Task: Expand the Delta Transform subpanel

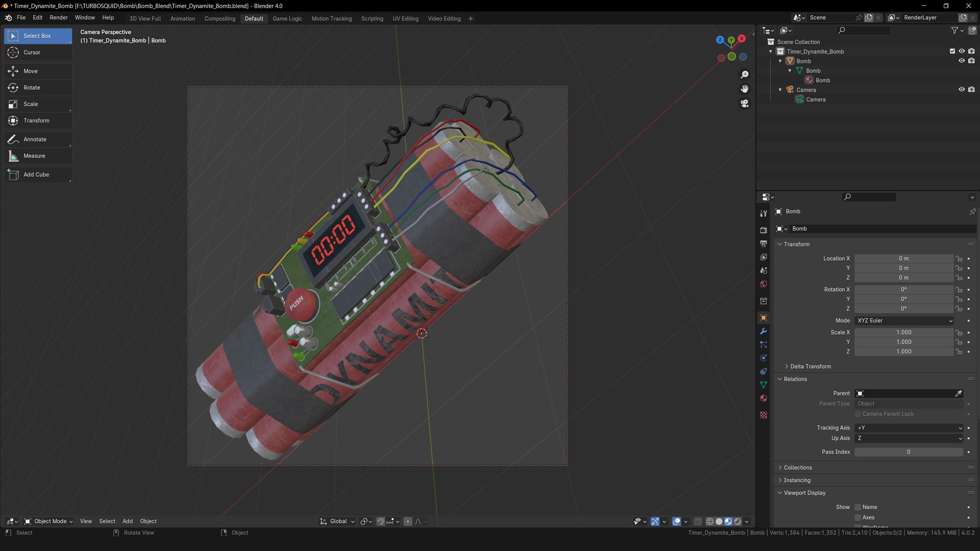Action: point(811,367)
